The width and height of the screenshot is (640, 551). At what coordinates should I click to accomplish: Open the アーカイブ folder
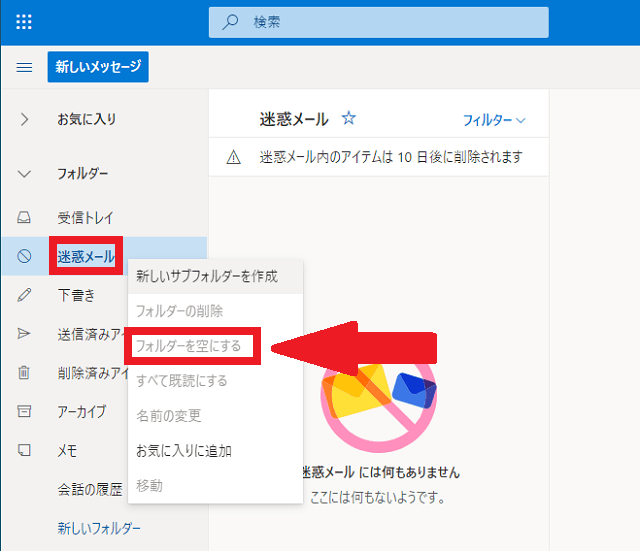[x=82, y=411]
